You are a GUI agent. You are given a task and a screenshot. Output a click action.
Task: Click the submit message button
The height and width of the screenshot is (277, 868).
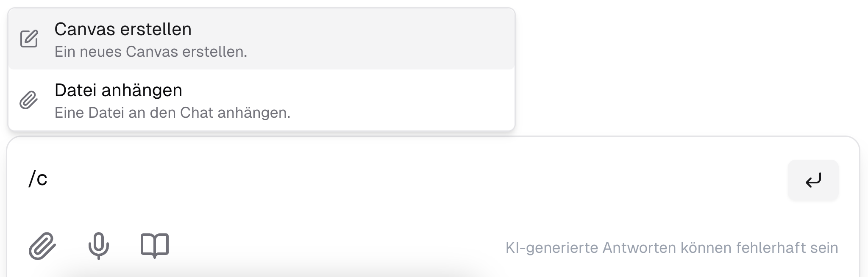click(x=812, y=180)
